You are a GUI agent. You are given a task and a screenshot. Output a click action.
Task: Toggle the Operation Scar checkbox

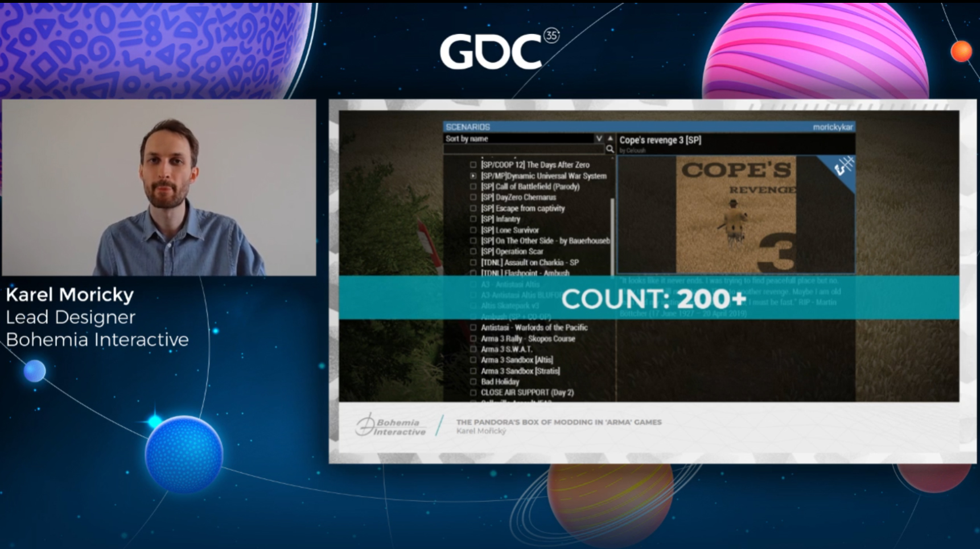473,251
